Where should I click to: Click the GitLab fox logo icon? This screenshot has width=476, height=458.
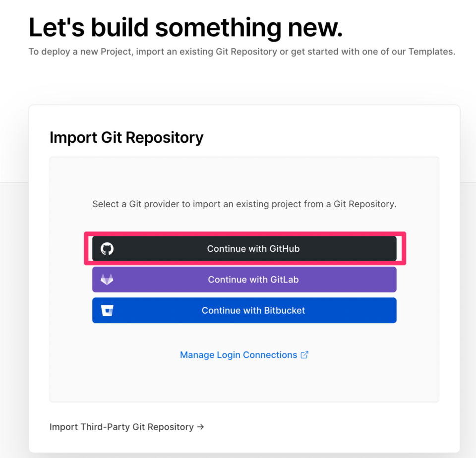107,280
